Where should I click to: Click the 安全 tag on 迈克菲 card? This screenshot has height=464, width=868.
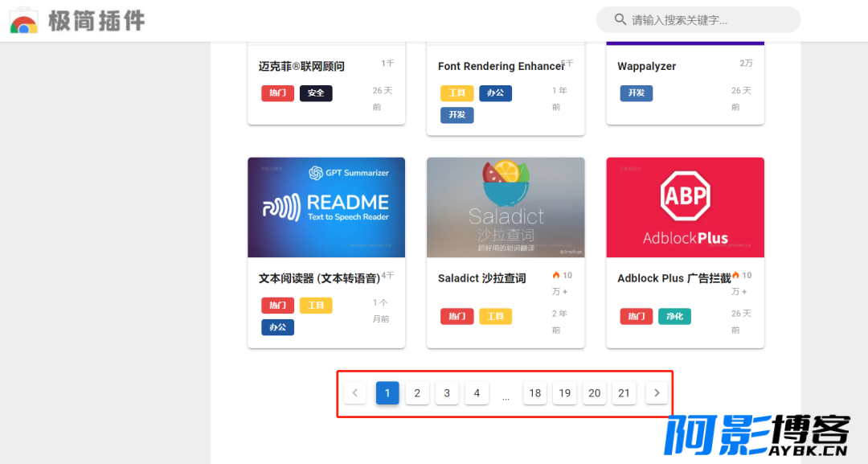click(x=316, y=93)
